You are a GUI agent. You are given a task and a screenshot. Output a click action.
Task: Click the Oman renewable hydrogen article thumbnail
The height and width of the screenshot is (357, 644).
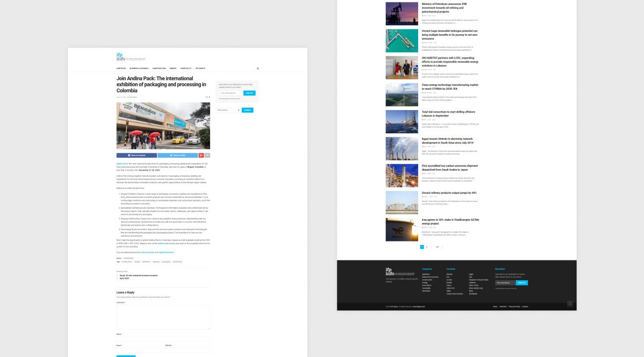tap(402, 41)
